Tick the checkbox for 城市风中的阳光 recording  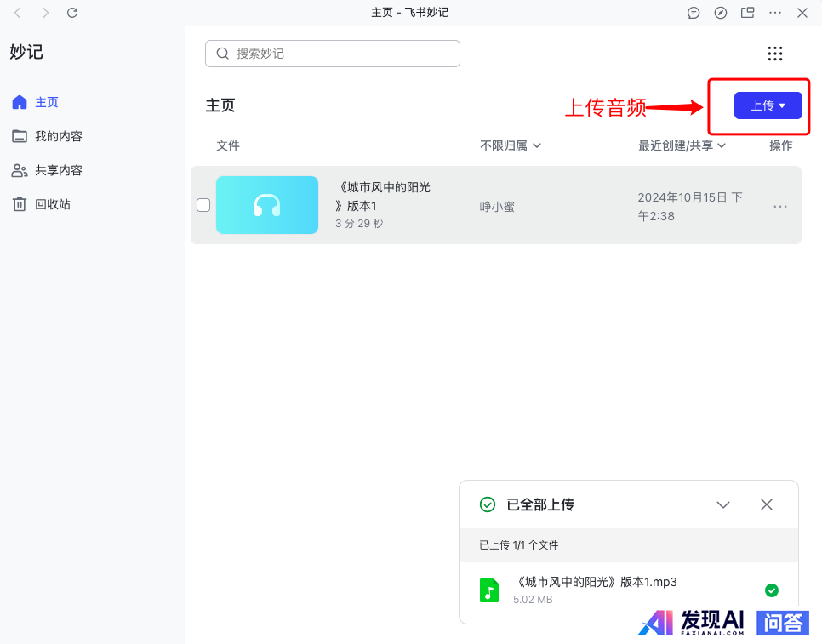click(203, 205)
